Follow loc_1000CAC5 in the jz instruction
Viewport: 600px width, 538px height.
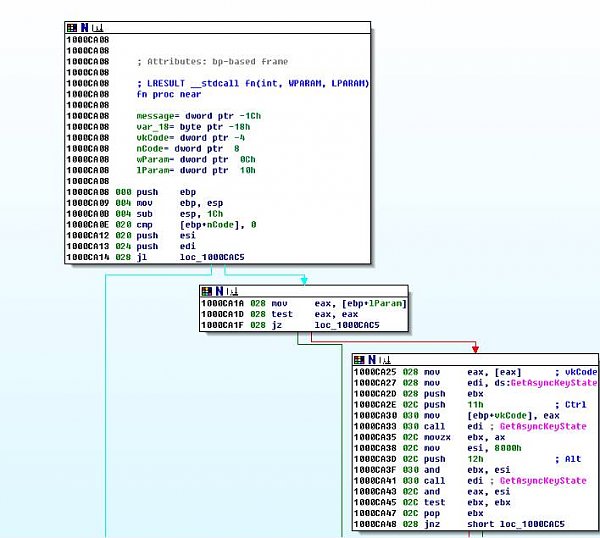click(x=347, y=325)
